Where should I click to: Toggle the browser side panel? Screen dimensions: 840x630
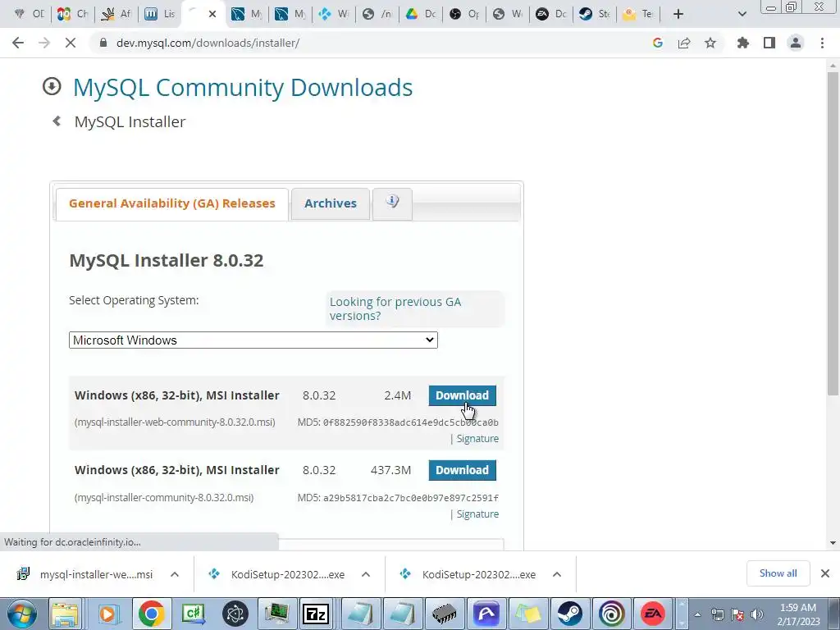pyautogui.click(x=769, y=43)
